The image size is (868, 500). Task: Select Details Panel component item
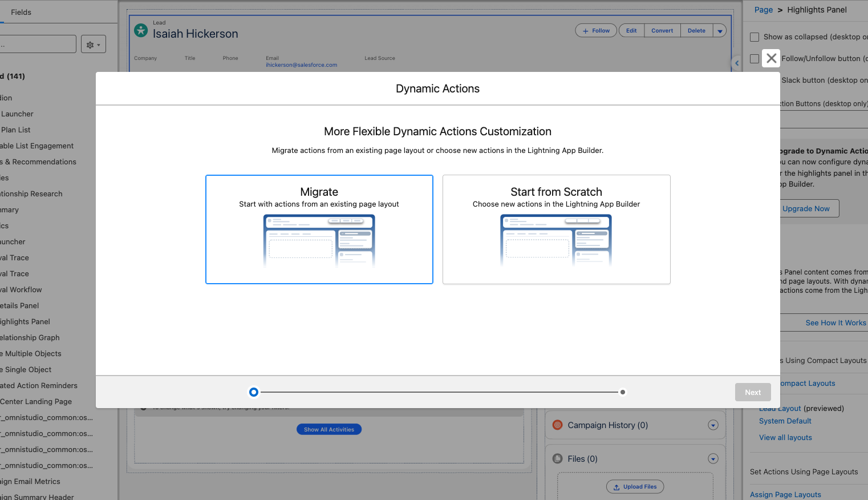click(x=19, y=306)
